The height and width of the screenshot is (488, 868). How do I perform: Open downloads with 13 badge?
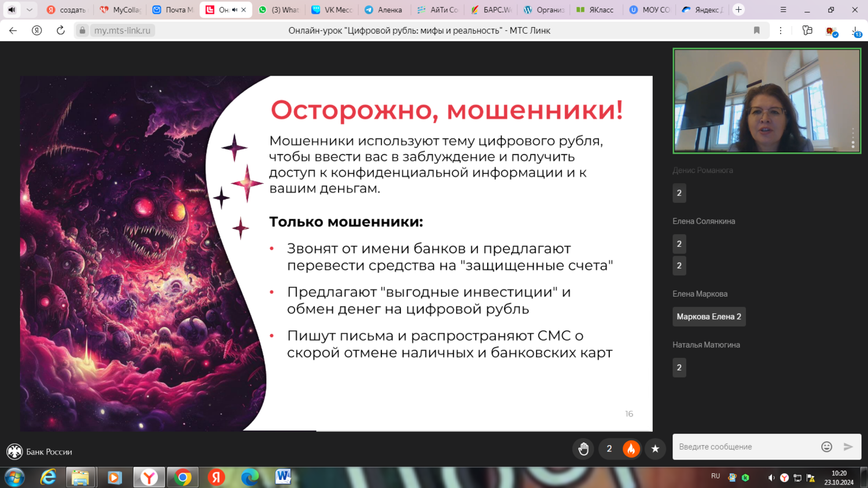[856, 31]
